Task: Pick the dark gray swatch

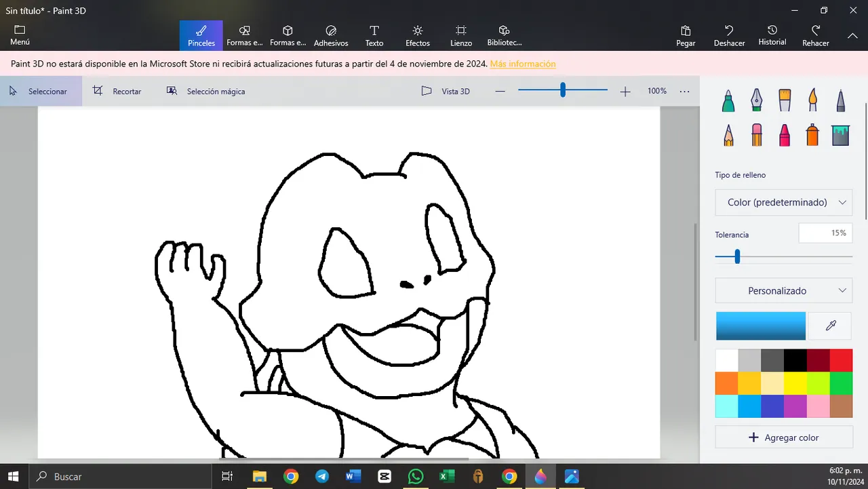Action: tap(772, 360)
